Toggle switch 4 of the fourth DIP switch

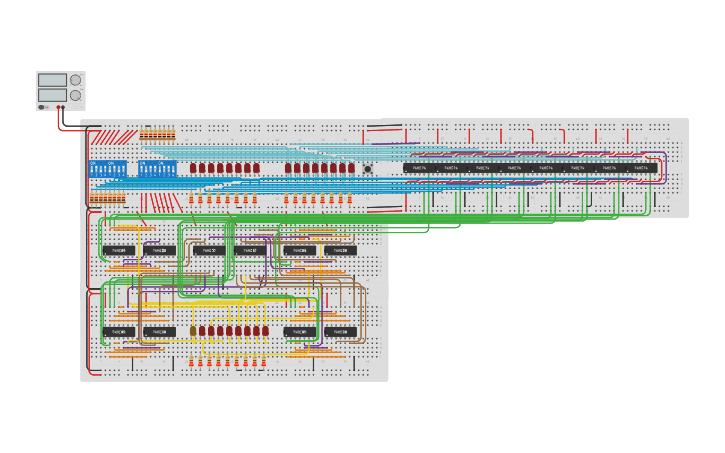point(173,169)
